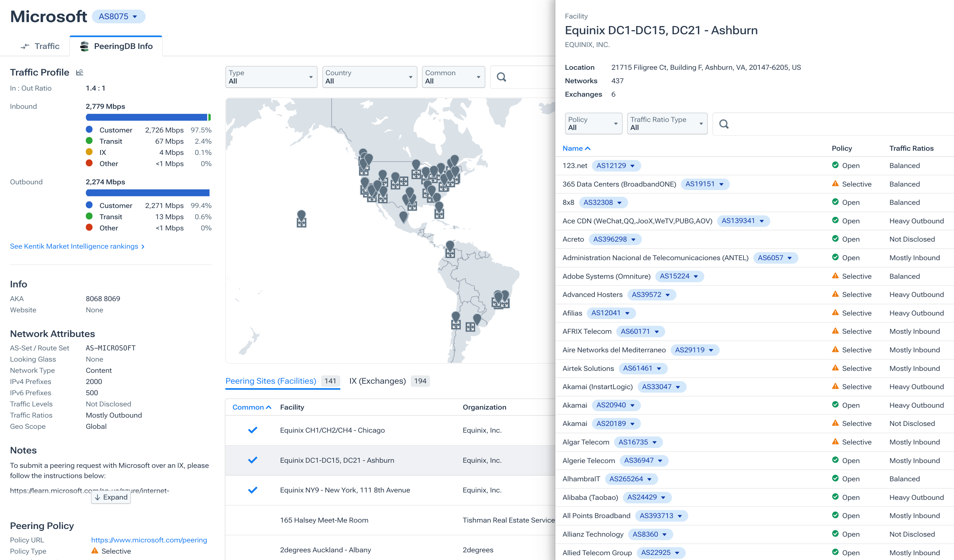Click the green Open policy icon next to 123.net
This screenshot has width=954, height=560.
[x=836, y=165]
